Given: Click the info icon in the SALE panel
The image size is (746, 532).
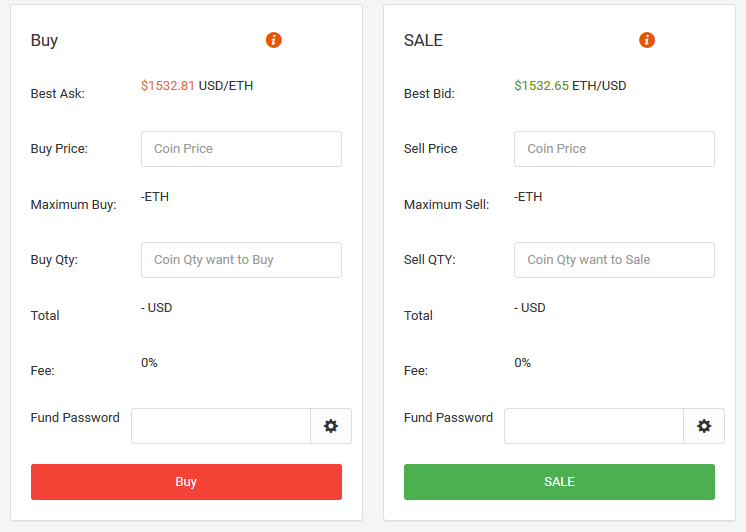Looking at the screenshot, I should point(647,40).
